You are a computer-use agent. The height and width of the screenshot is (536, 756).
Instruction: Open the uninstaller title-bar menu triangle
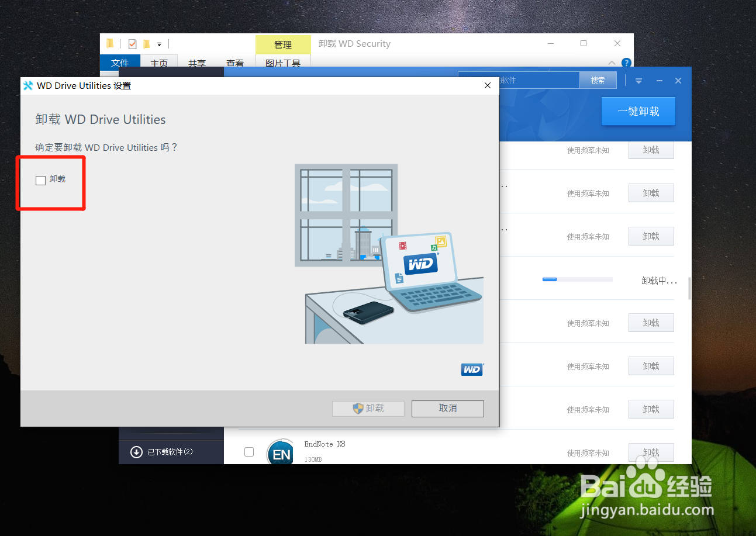pos(638,81)
